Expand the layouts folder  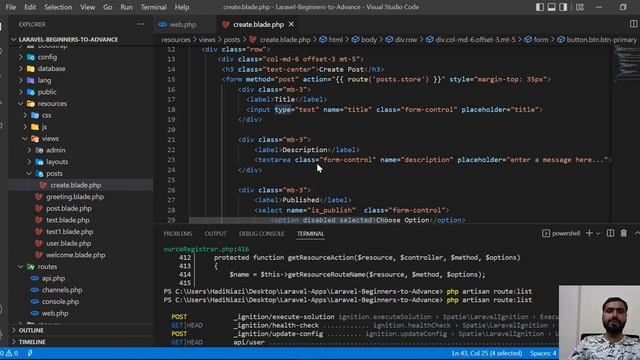(x=57, y=162)
